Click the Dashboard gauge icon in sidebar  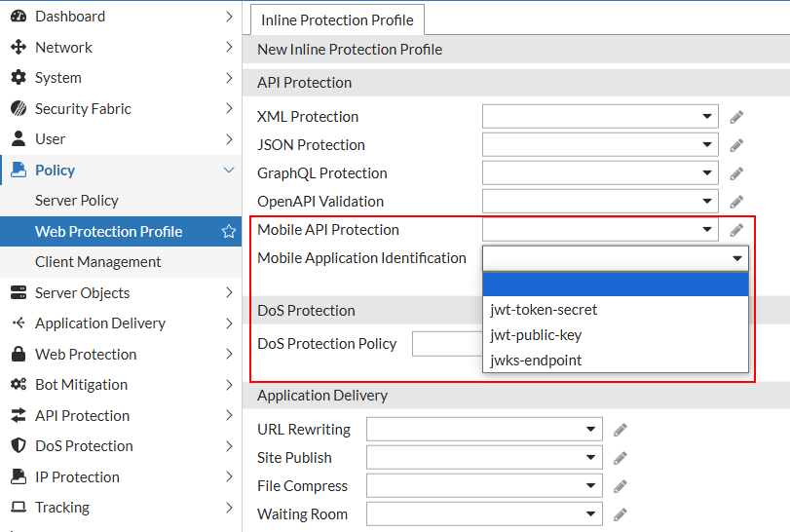point(18,17)
